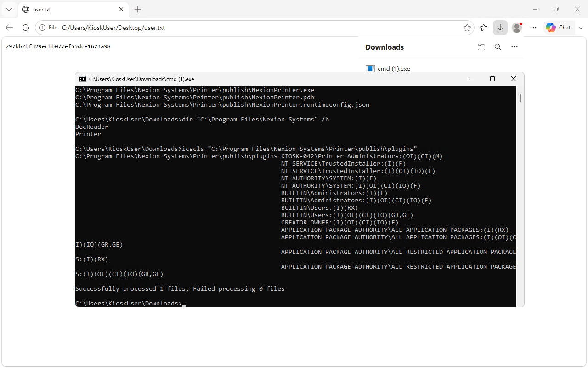
Task: Close the cmd (1).exe console window
Action: [x=514, y=79]
